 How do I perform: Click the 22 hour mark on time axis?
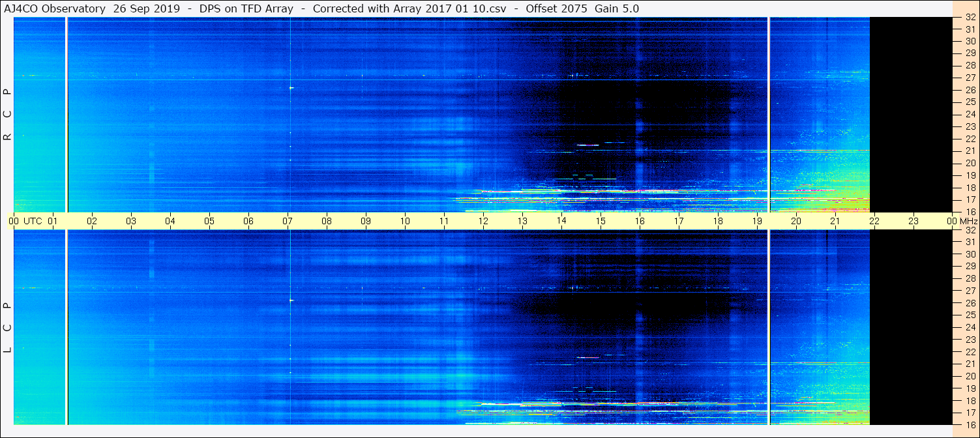(874, 222)
